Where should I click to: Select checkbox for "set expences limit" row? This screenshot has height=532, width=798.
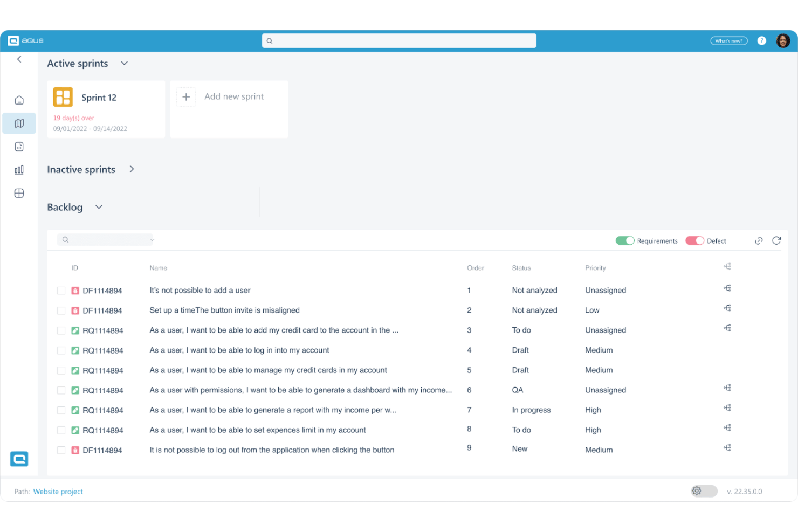[61, 430]
